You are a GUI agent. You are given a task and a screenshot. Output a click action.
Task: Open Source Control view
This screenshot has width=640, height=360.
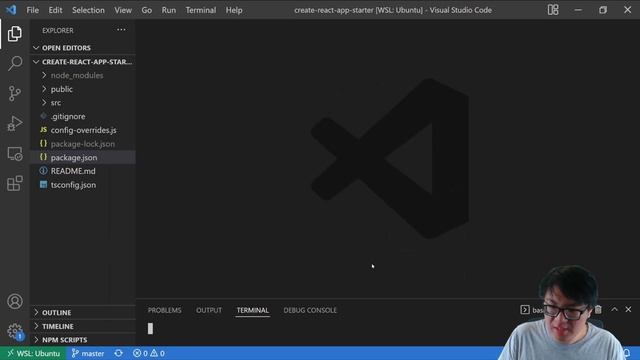pyautogui.click(x=15, y=93)
